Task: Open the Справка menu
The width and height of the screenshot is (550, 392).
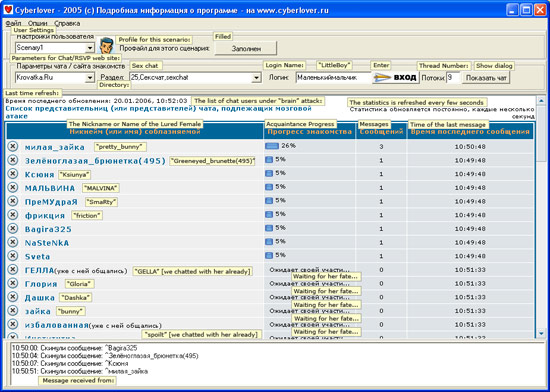Action: point(67,23)
